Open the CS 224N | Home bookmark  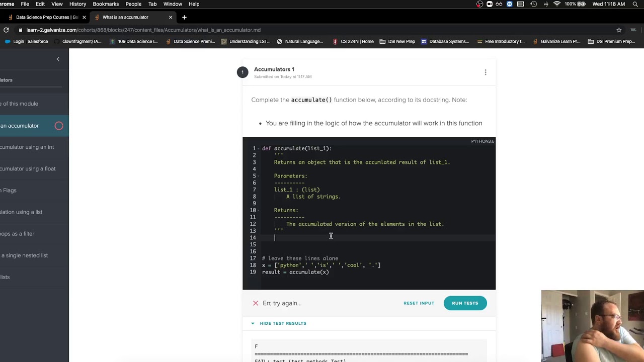(x=353, y=41)
